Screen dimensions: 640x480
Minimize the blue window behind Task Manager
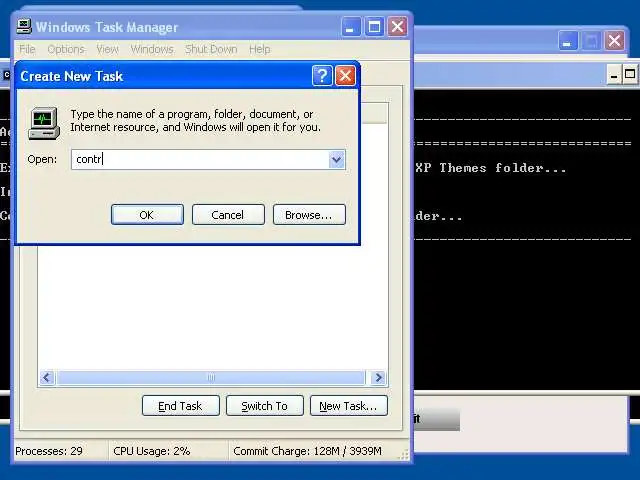click(568, 41)
